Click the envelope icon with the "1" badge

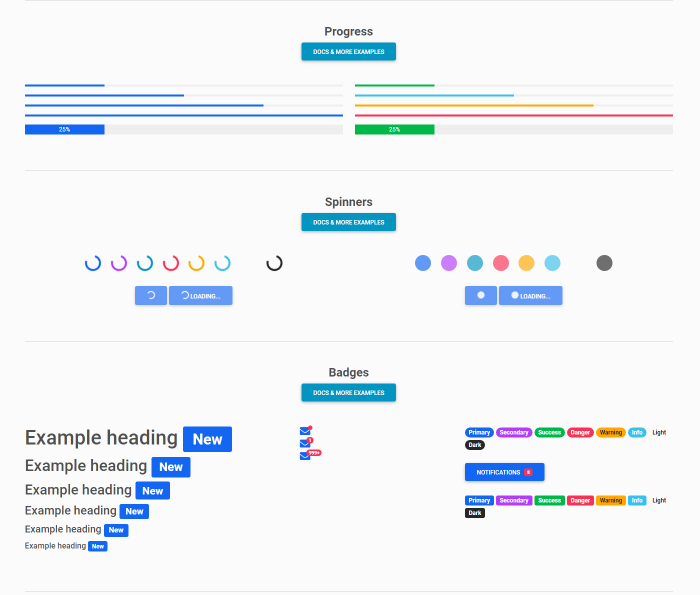pos(305,443)
